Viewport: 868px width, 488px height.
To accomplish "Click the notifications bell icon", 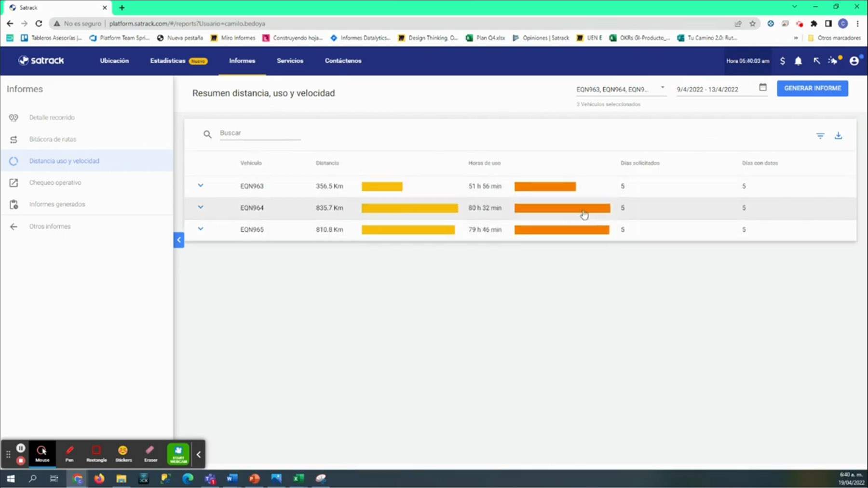I will pyautogui.click(x=798, y=61).
